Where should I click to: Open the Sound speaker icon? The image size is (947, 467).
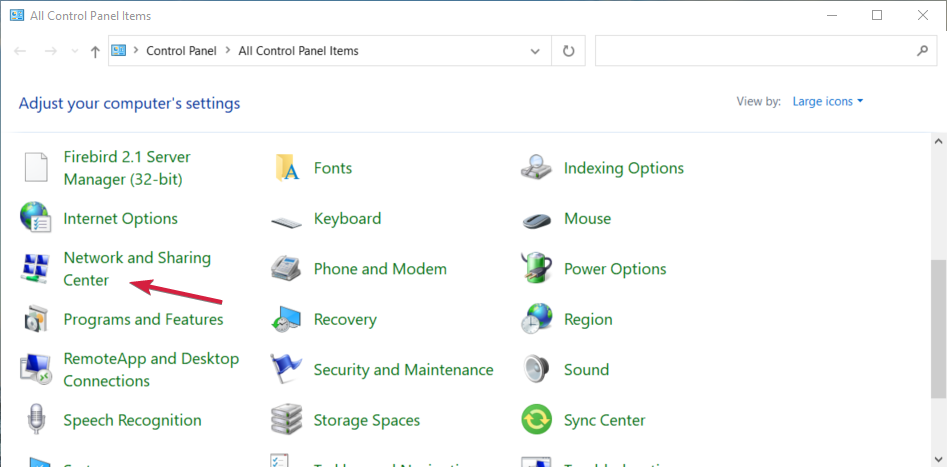(537, 370)
